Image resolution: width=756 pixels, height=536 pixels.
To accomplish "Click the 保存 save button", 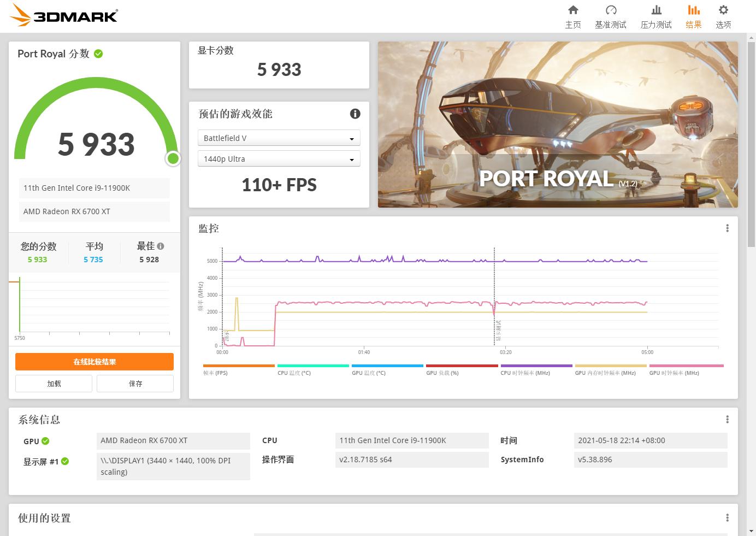I will tap(135, 384).
